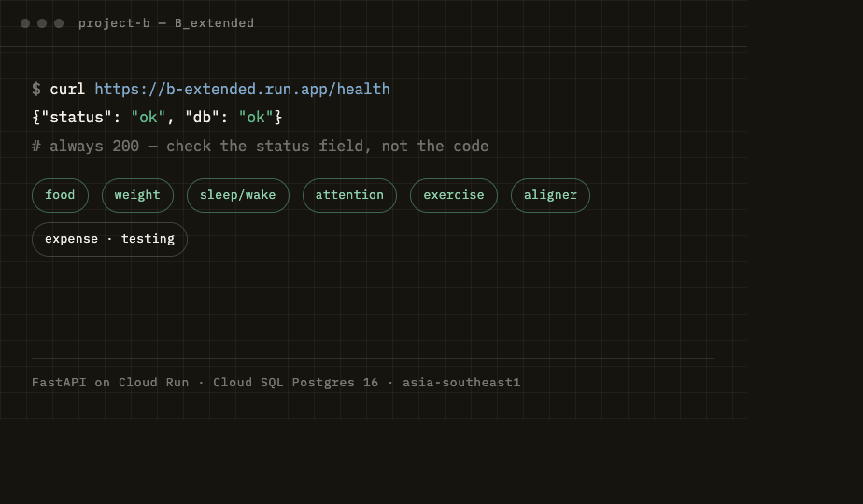Click the JSON status response line
The height and width of the screenshot is (504, 863).
(157, 118)
